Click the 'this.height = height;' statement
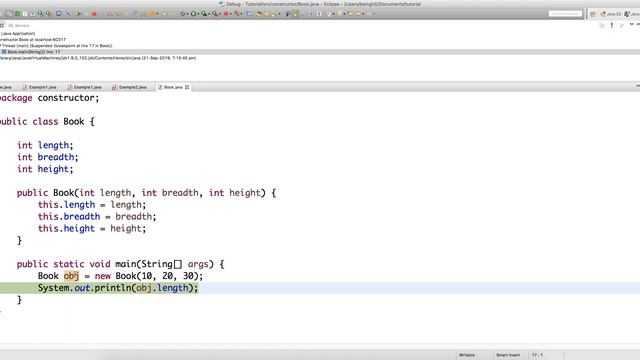This screenshot has width=640, height=360. (92, 228)
